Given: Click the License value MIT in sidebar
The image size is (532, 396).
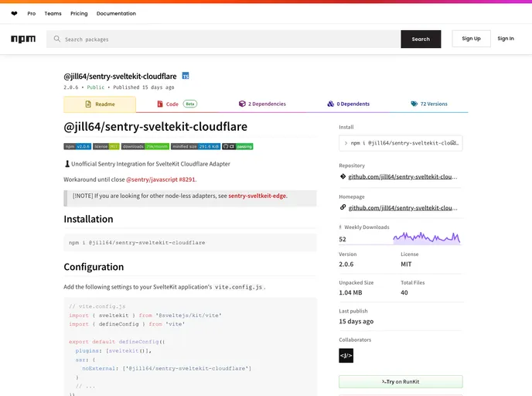Looking at the screenshot, I should pos(406,265).
